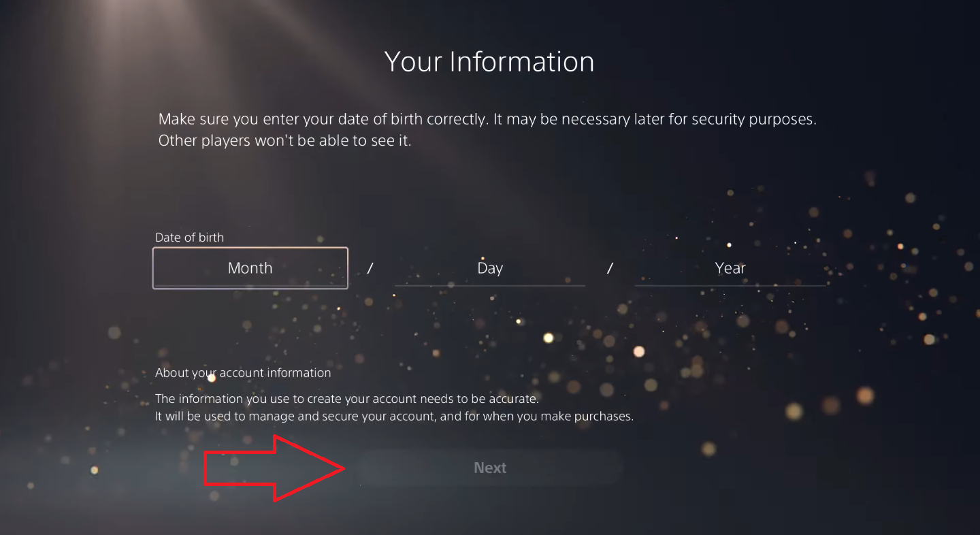Screen dimensions: 980x535
Task: Click the word Month inside the focused box
Action: pos(250,268)
